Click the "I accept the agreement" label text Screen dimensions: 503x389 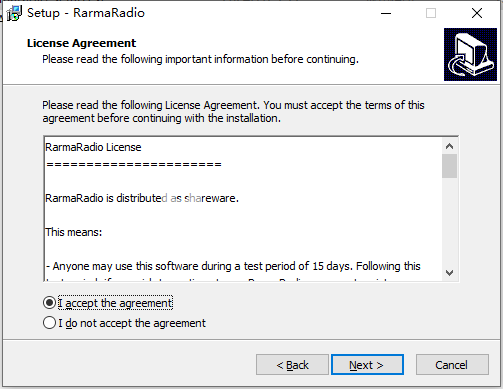115,303
